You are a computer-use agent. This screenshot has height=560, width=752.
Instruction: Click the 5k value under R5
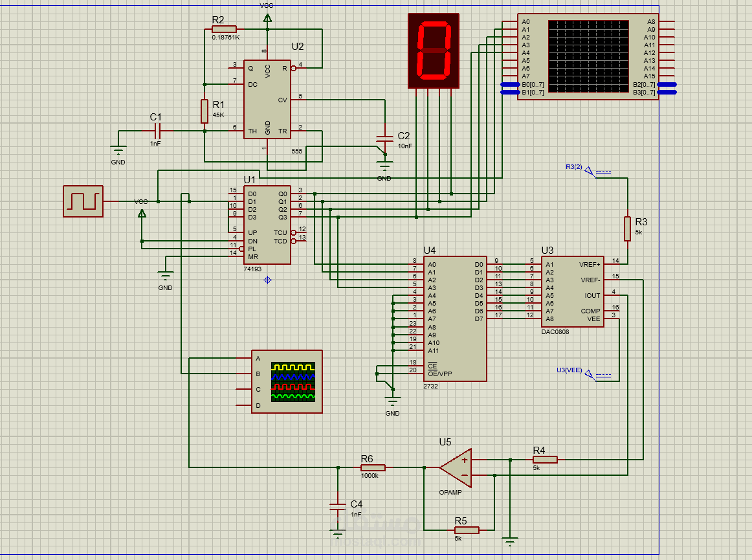[x=458, y=539]
